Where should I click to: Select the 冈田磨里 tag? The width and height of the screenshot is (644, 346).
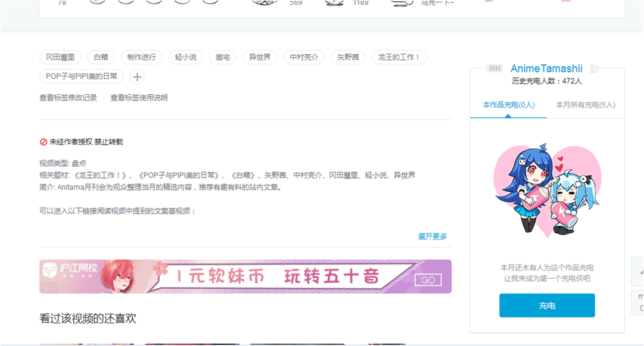point(60,57)
